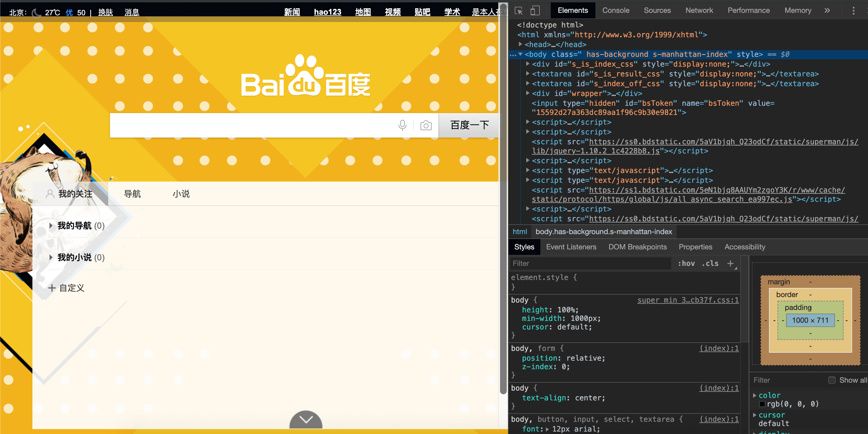Click the page vertical scrollbar
This screenshot has width=868, height=434.
point(503,199)
